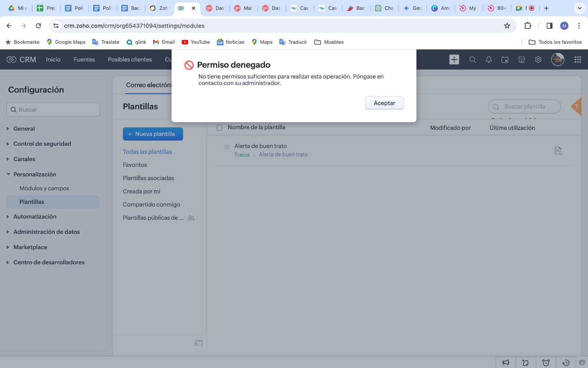This screenshot has height=368, width=588.
Task: Open the user profile avatar
Action: (557, 60)
